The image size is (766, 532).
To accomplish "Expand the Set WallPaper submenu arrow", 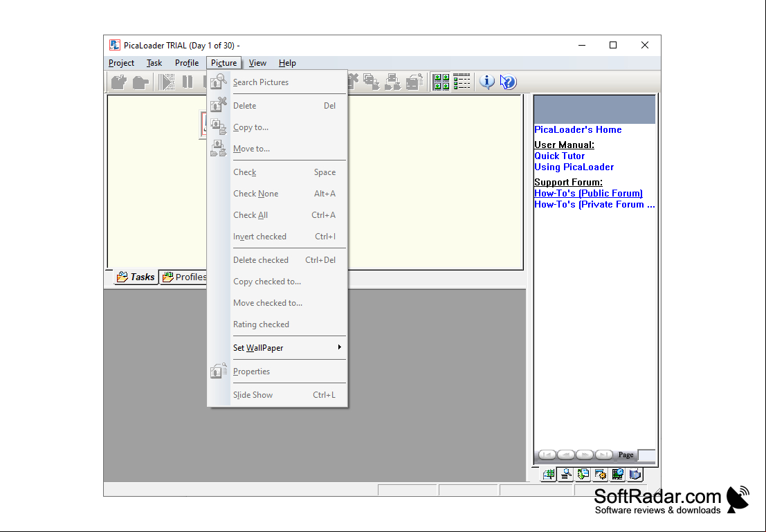I will point(339,347).
